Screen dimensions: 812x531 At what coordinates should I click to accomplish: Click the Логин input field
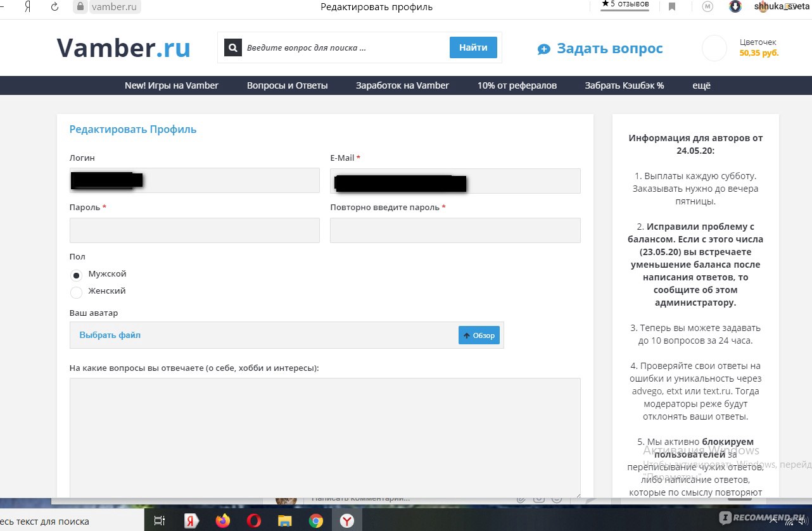coord(194,180)
